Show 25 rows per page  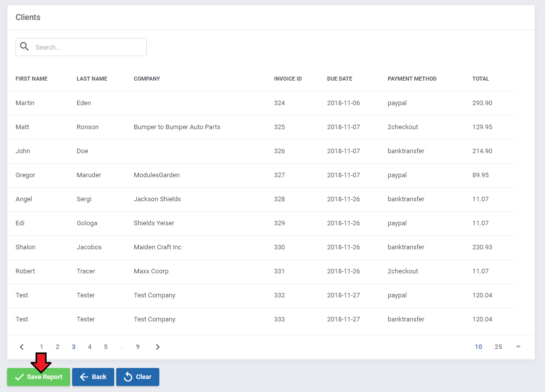click(x=498, y=347)
